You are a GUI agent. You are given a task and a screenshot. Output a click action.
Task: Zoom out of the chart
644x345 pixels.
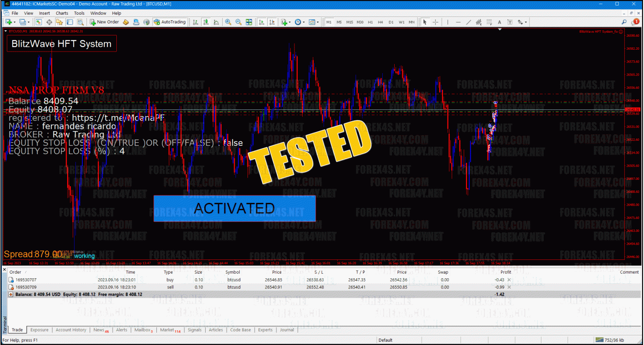click(238, 22)
